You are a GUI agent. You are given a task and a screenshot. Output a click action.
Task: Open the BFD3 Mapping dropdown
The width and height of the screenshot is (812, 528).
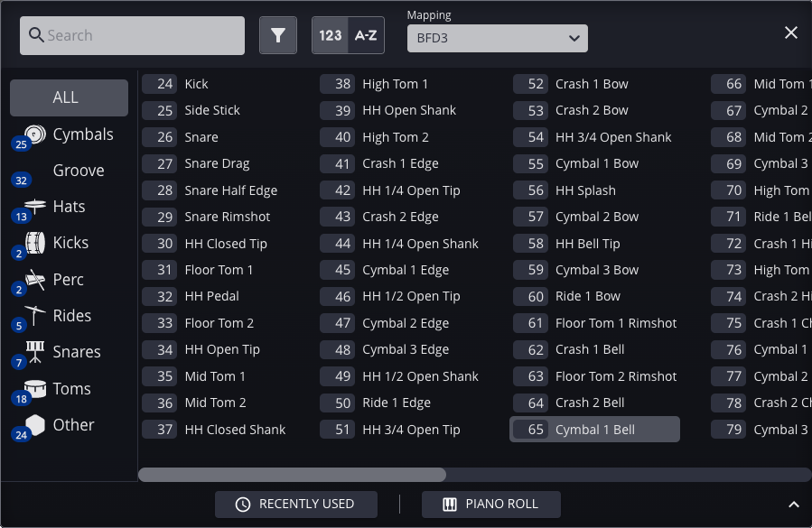(497, 38)
